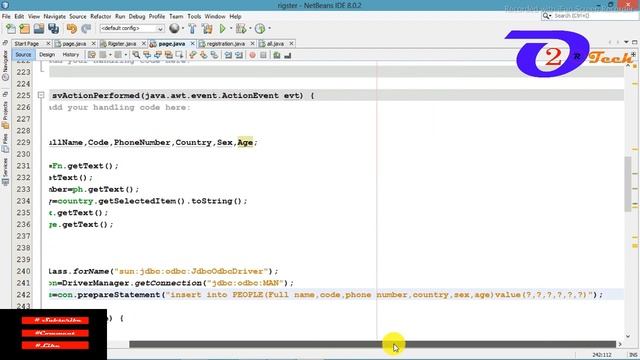Click the horizontal scrollbar thumb
The width and height of the screenshot is (640, 360).
tap(372, 344)
